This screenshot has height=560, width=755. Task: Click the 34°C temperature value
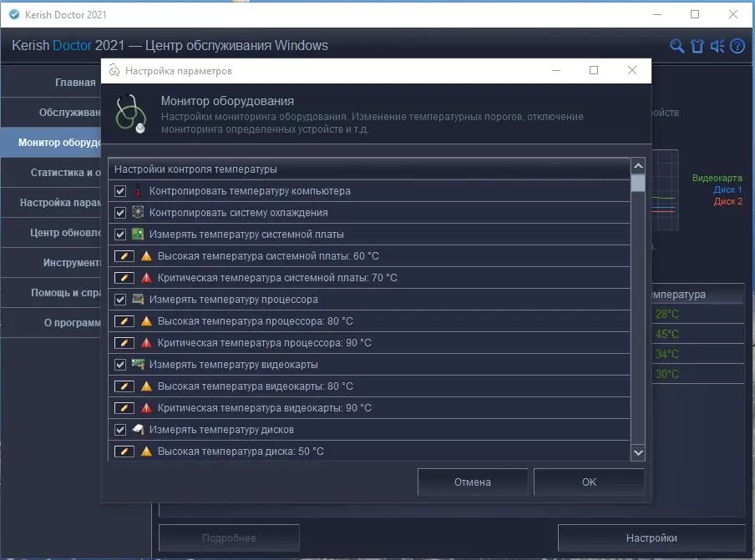[666, 354]
